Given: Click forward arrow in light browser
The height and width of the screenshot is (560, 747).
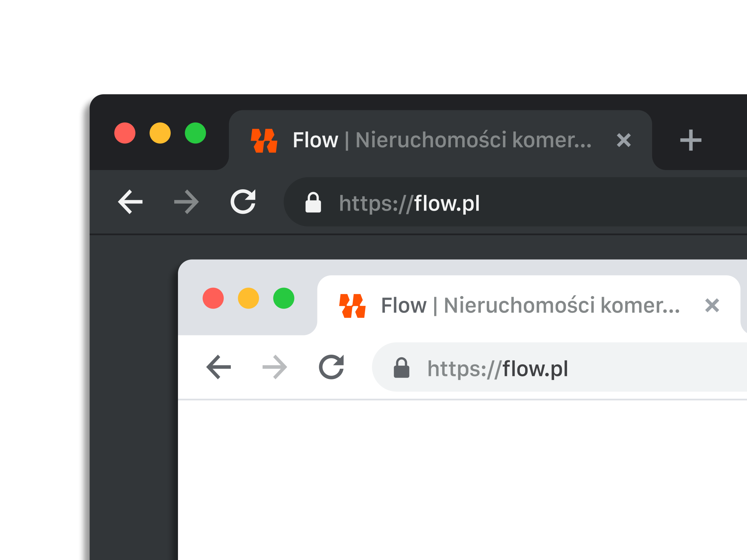Looking at the screenshot, I should 275,367.
